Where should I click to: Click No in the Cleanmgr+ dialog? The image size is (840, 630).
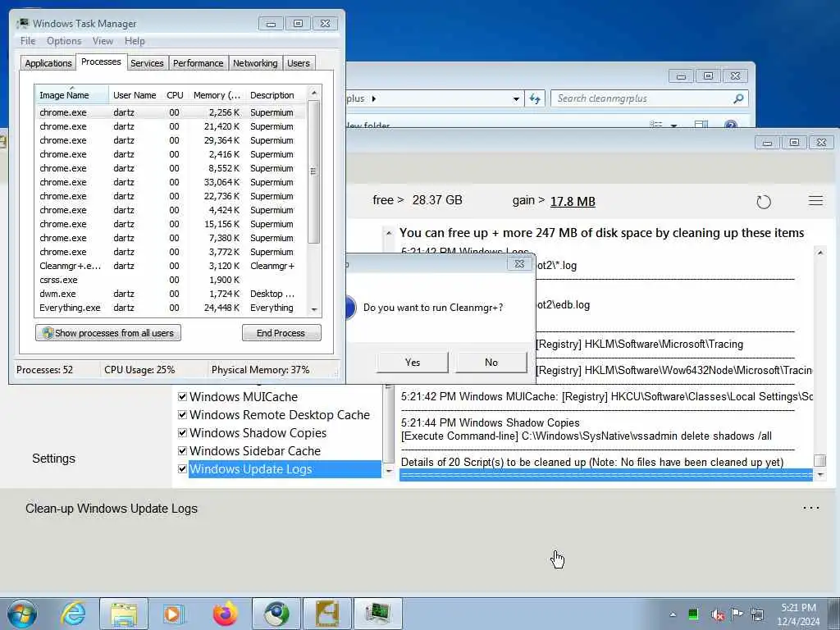point(491,362)
